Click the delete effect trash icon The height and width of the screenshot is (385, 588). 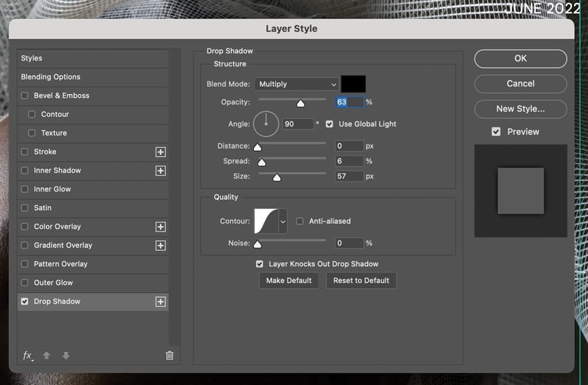(x=169, y=355)
